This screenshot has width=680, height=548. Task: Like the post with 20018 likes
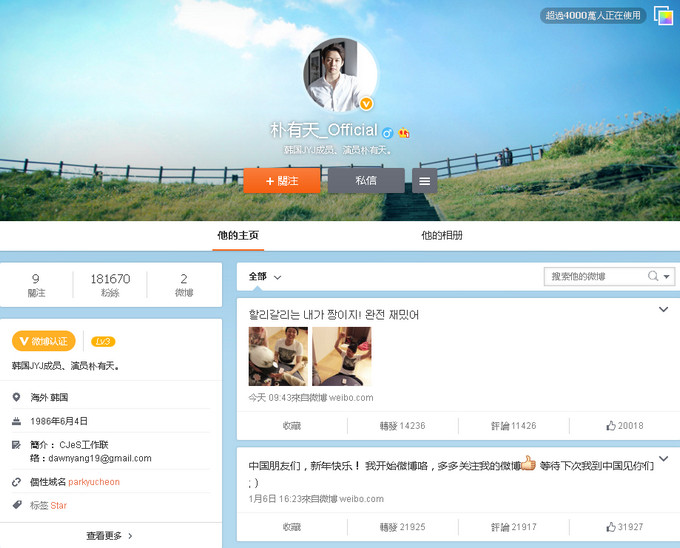(624, 426)
